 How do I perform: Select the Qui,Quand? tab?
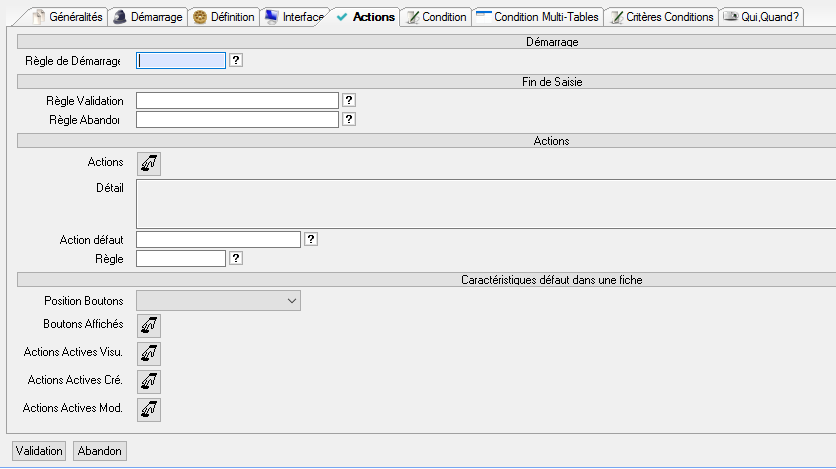762,17
